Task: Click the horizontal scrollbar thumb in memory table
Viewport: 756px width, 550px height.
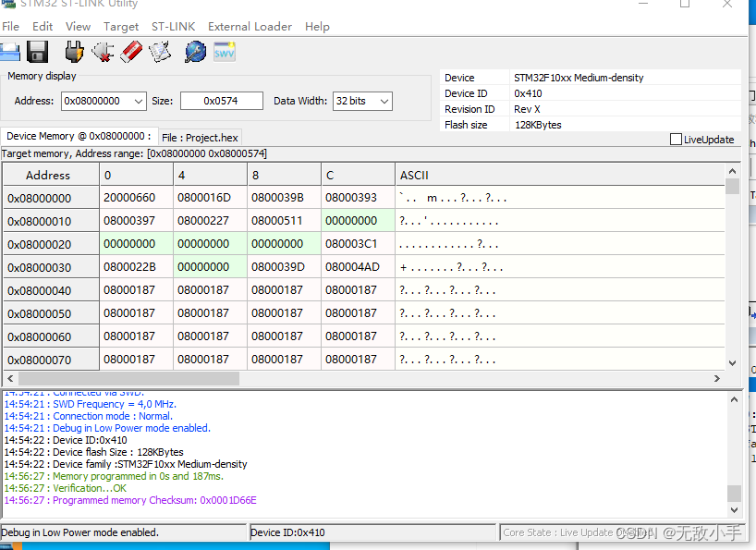Action: pos(128,378)
